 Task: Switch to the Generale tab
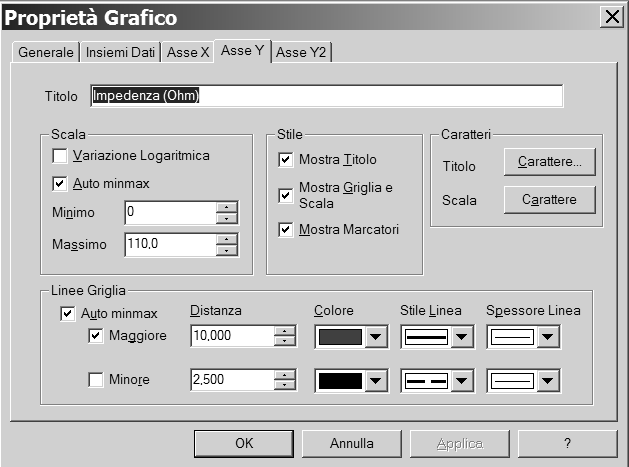point(46,52)
